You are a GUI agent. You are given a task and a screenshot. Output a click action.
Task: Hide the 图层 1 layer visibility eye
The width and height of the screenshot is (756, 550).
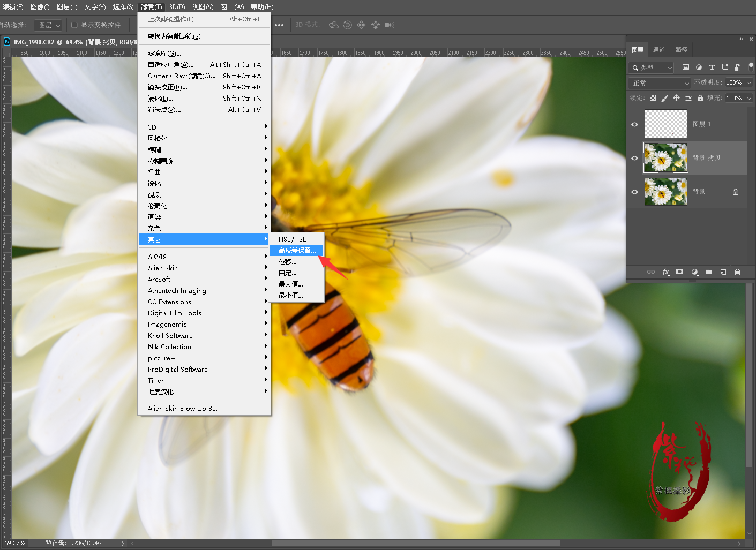tap(634, 124)
